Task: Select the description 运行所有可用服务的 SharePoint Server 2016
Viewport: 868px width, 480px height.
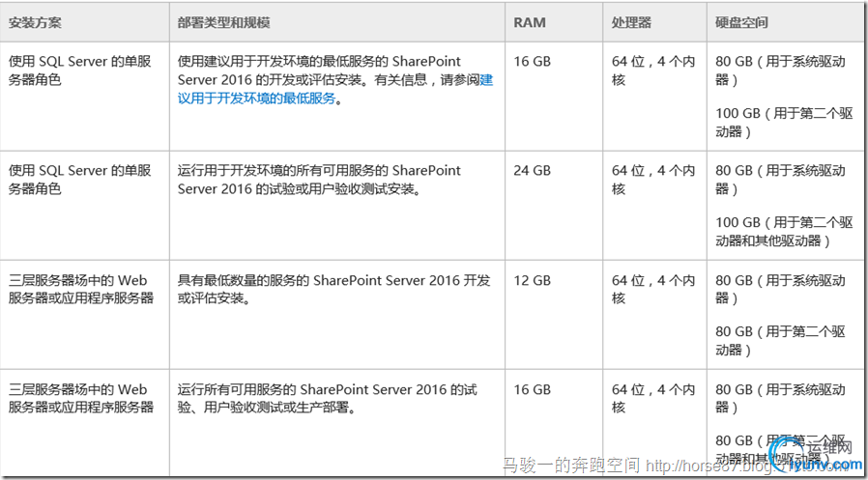Action: 327,399
